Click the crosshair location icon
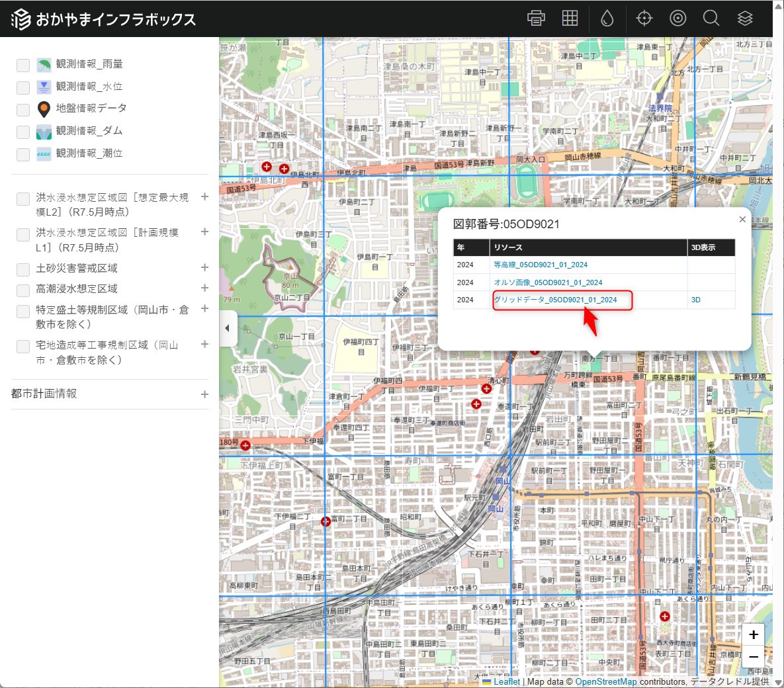The width and height of the screenshot is (784, 688). coord(644,19)
